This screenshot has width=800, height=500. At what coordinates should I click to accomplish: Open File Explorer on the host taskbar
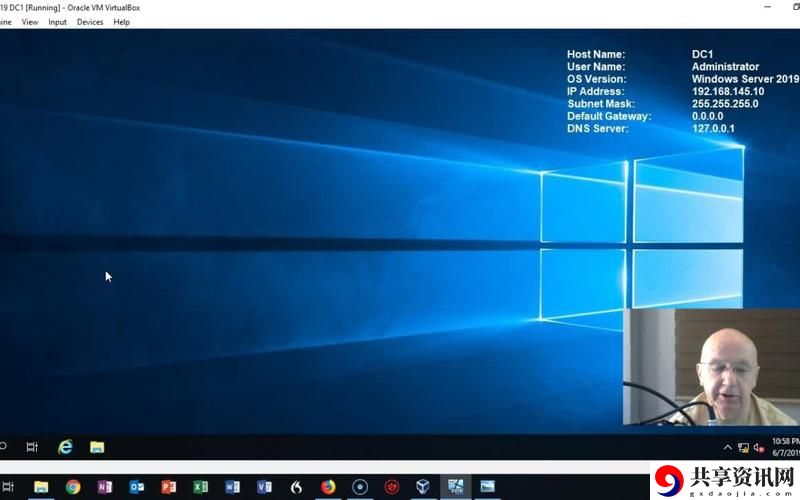point(41,487)
